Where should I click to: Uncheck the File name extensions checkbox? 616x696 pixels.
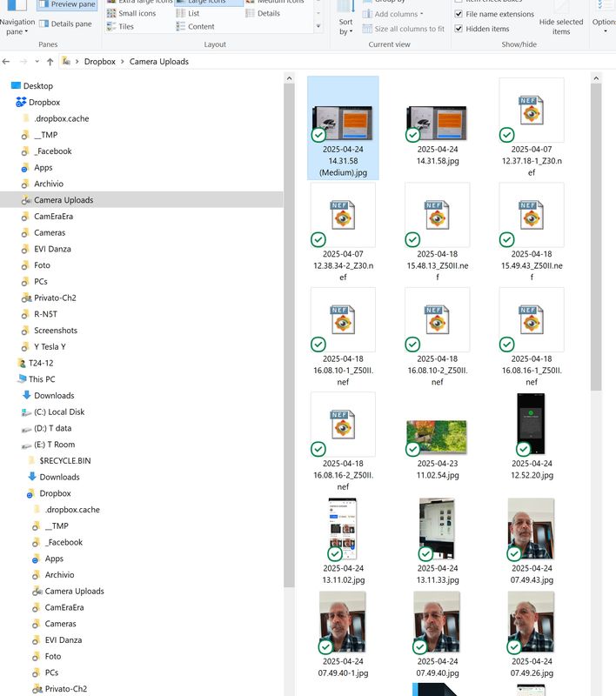(x=459, y=14)
